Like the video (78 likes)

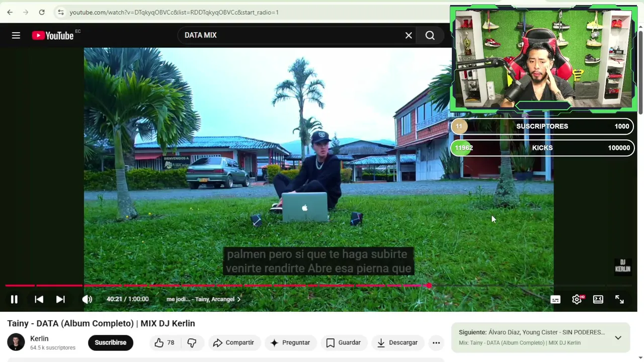165,342
